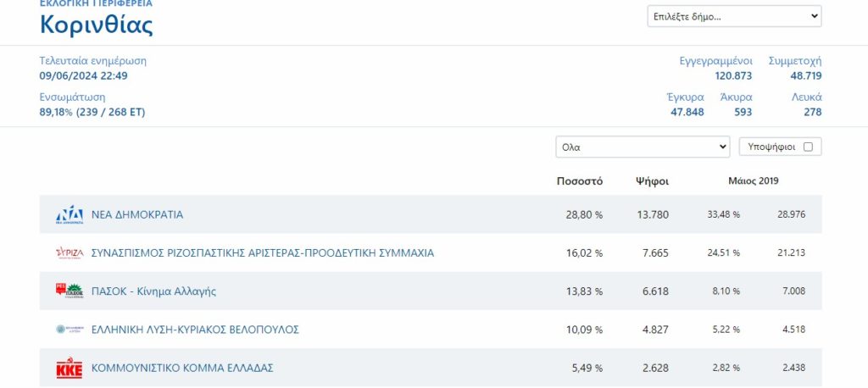The height and width of the screenshot is (388, 868).
Task: Click the red KKE party logo
Action: (x=70, y=368)
